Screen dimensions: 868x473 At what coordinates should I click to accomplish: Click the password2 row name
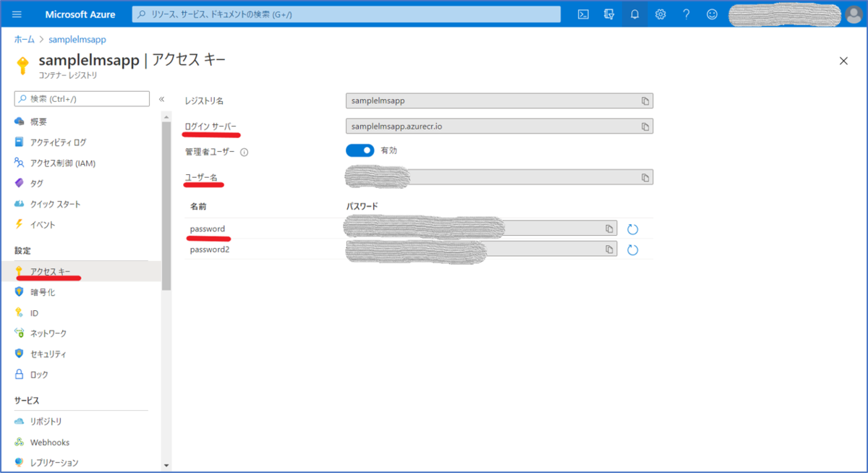210,250
